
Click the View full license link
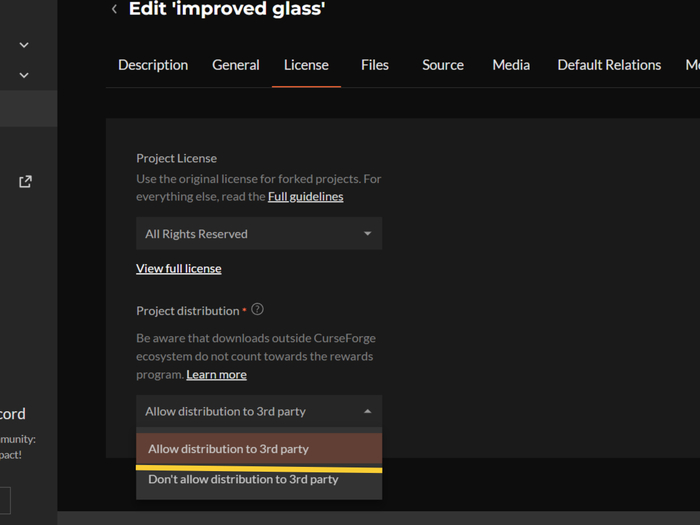click(x=179, y=268)
